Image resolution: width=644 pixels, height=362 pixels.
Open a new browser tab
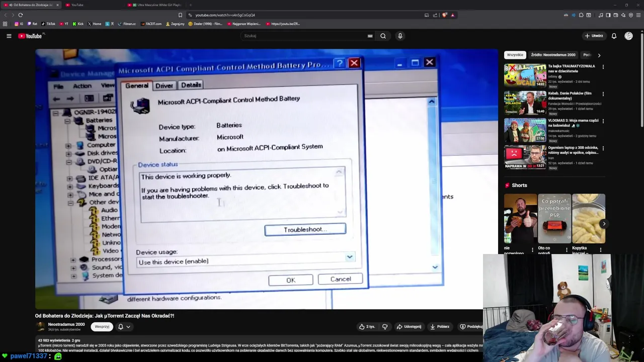point(190,5)
